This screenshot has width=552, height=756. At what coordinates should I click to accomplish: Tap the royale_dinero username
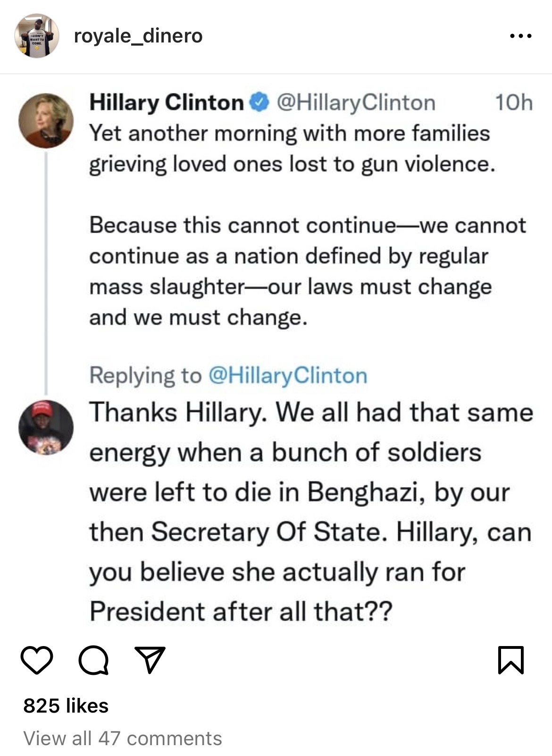[x=138, y=36]
